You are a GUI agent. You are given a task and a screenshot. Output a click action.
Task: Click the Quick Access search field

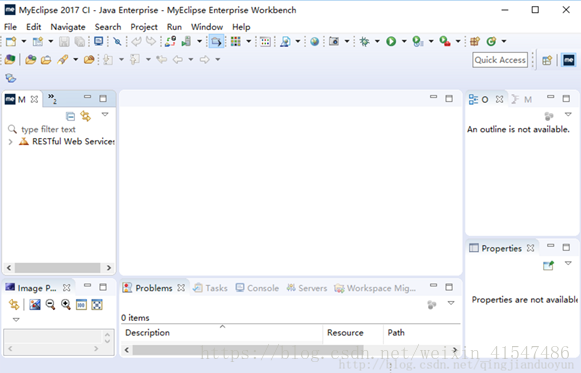tap(500, 60)
